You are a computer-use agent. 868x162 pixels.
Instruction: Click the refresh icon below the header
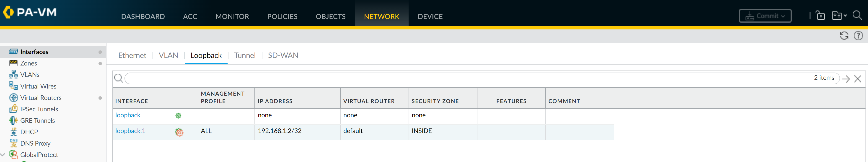tap(844, 36)
